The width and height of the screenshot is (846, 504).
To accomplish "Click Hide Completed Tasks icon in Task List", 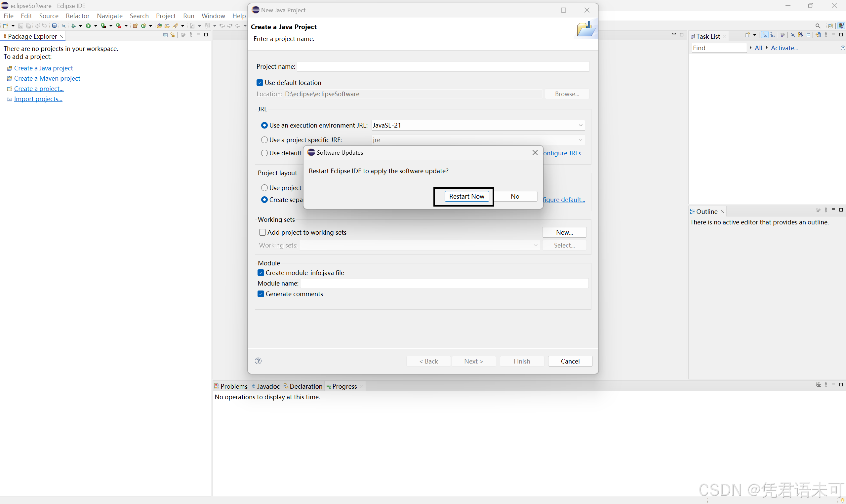I will tap(793, 35).
